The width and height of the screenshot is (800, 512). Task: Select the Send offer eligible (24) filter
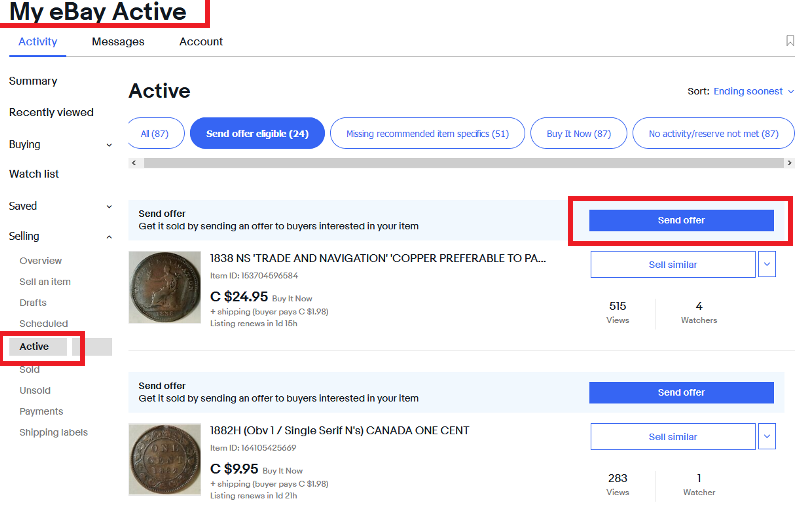[x=257, y=134]
